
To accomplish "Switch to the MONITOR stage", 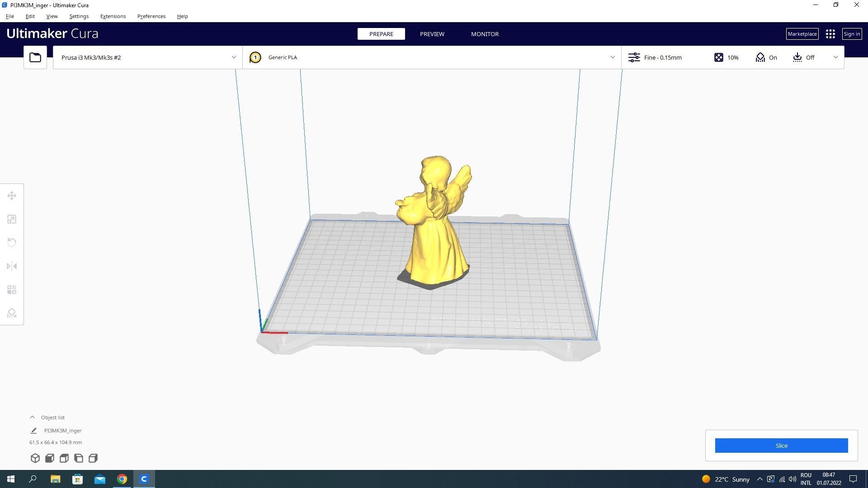I will (x=485, y=34).
